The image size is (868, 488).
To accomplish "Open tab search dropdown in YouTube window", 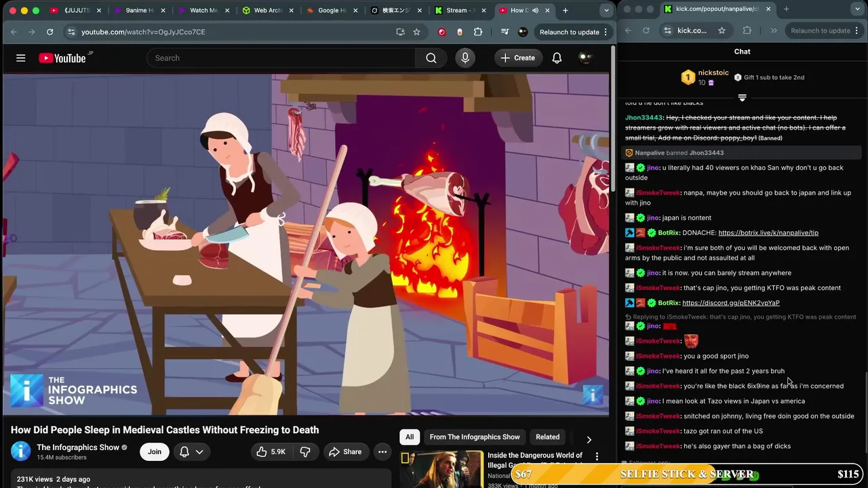I will (x=606, y=10).
